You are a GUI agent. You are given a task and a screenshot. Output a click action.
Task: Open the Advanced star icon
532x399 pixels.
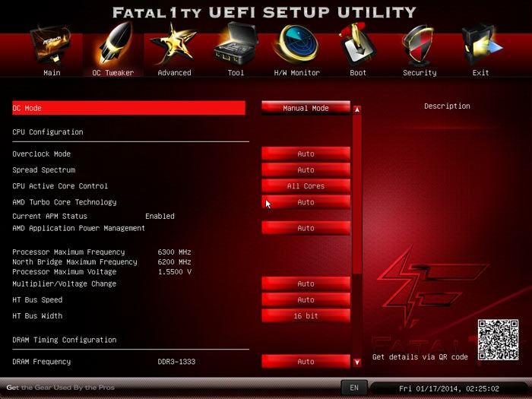tap(173, 44)
